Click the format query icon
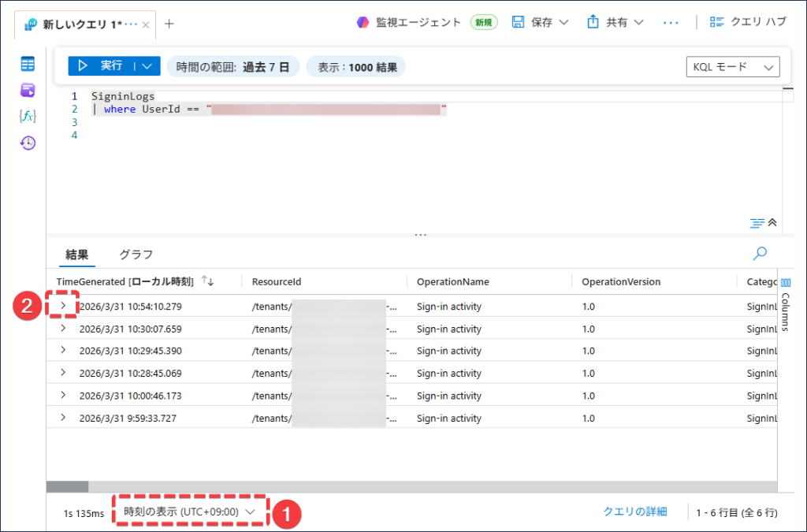This screenshot has height=532, width=807. 757,223
